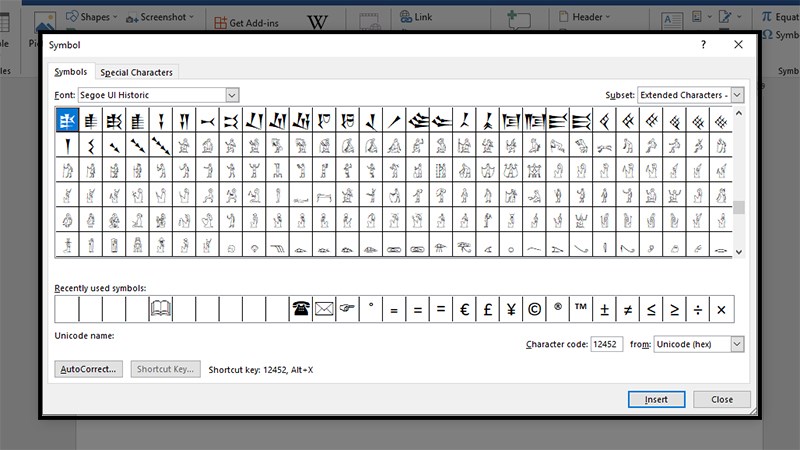Select the less-than-or-equal symbol
The width and height of the screenshot is (800, 450).
pyautogui.click(x=651, y=309)
